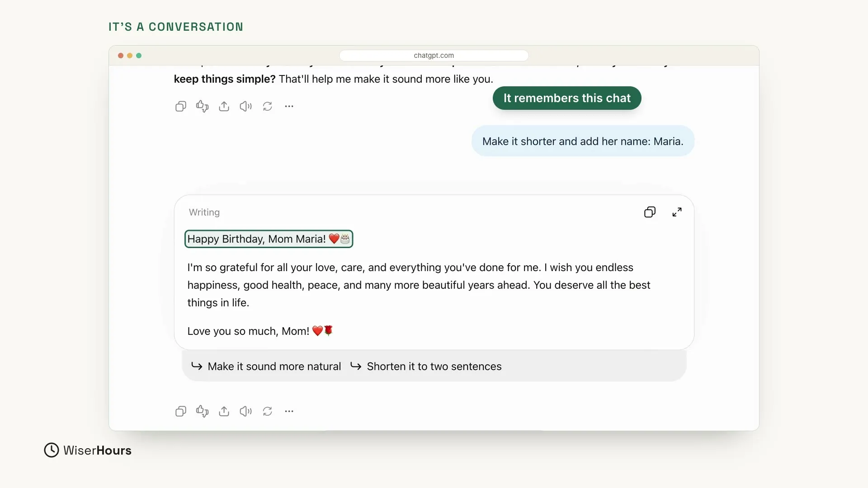Share the upper response via share icon
Screen dimensions: 868x488
(x=224, y=106)
